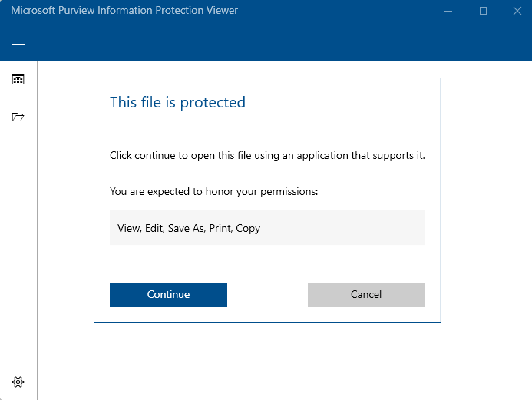The image size is (532, 400).
Task: Click the "This file is protected" heading
Action: click(x=177, y=102)
